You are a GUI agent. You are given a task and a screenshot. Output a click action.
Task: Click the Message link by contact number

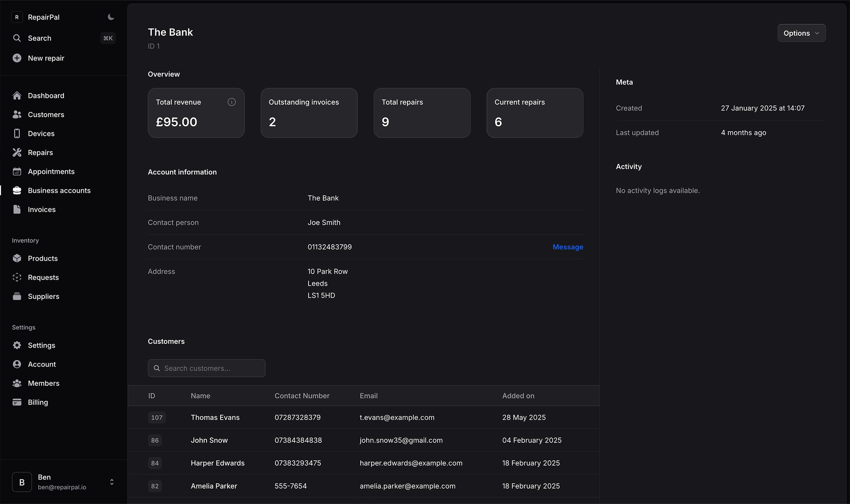[568, 247]
